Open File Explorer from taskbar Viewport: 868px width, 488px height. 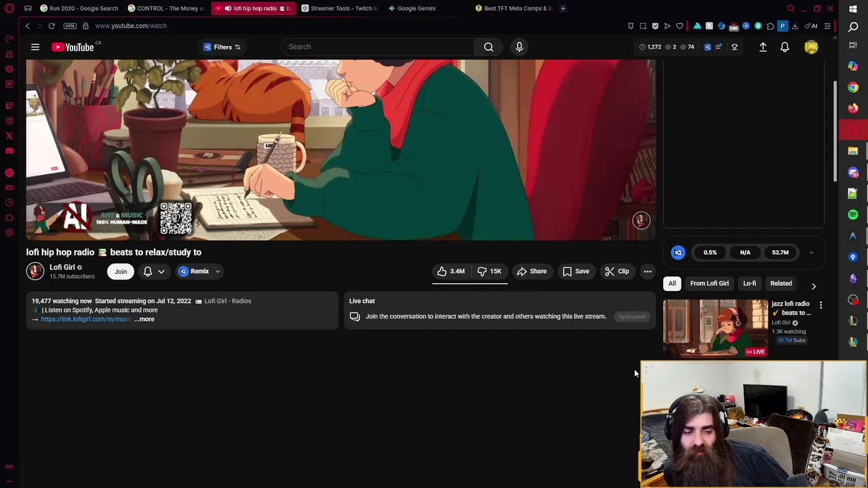(853, 151)
